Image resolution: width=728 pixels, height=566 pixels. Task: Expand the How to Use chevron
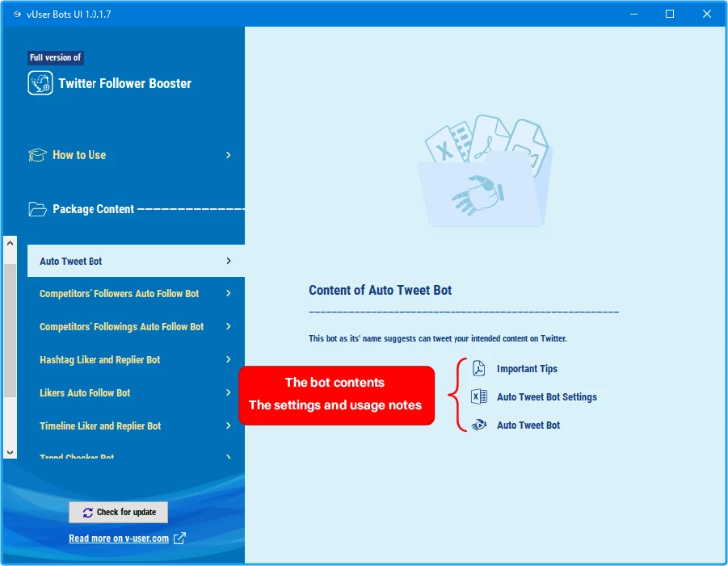[228, 155]
